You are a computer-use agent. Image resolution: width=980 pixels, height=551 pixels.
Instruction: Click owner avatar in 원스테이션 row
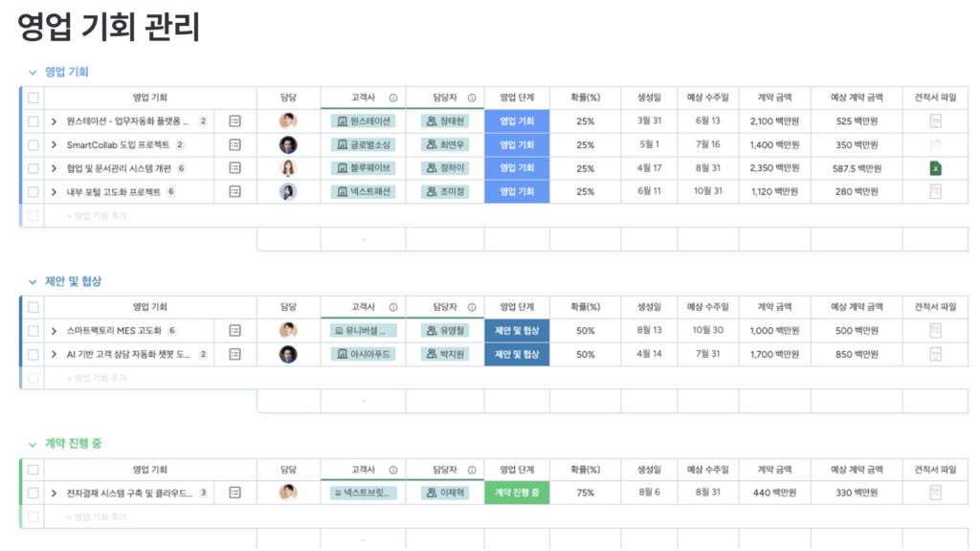coord(288,121)
